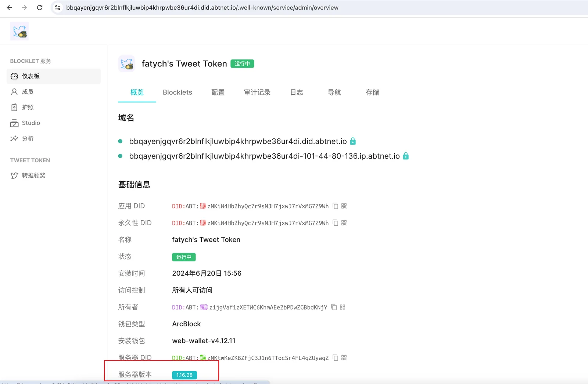Open the 仪表板 dashboard menu item

54,76
